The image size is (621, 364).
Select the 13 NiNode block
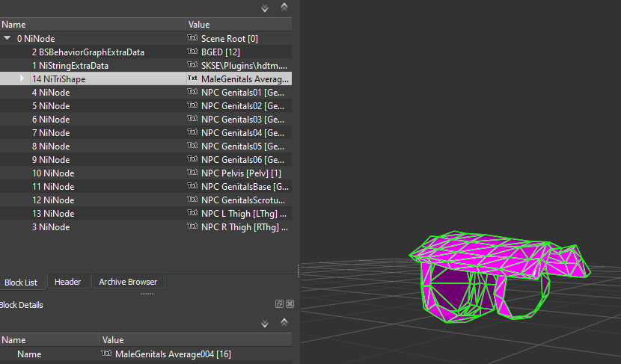pos(53,214)
